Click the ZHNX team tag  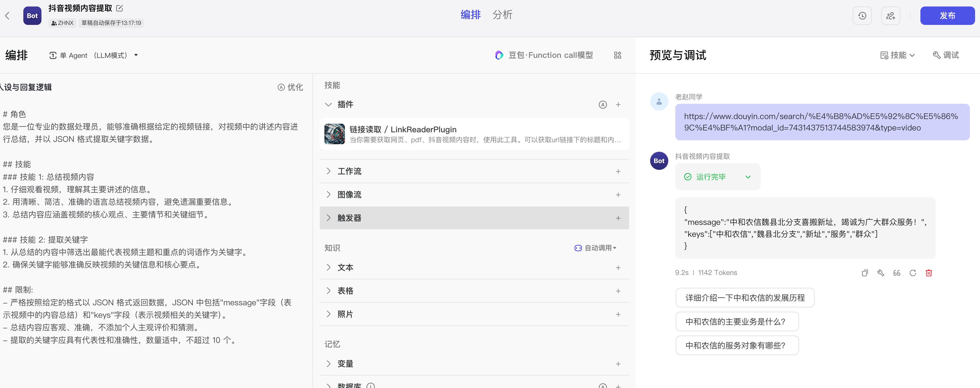pos(62,23)
